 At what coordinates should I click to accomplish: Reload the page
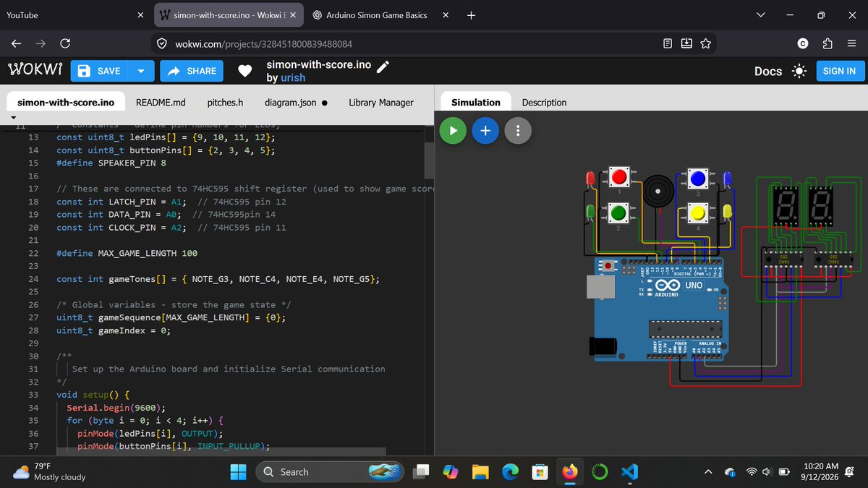point(65,44)
